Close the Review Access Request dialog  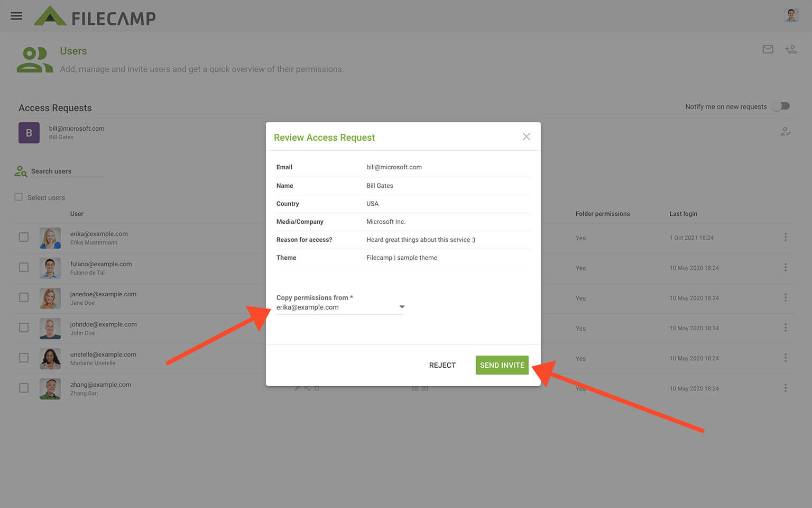point(526,137)
